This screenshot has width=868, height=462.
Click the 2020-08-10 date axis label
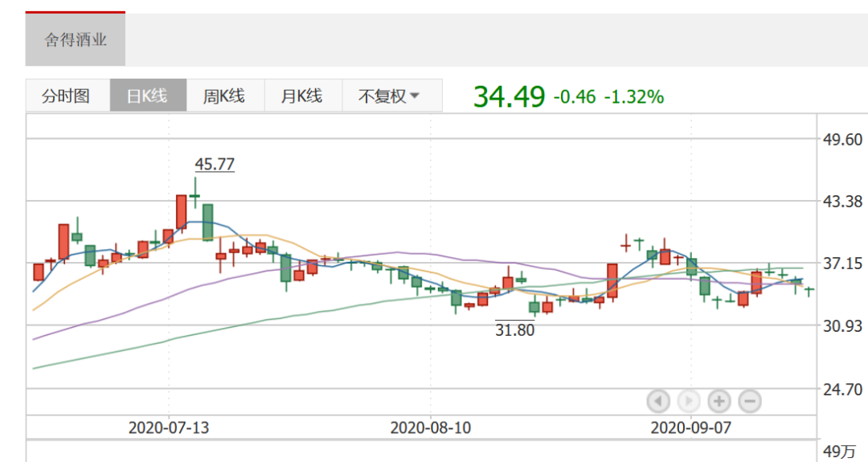(430, 427)
